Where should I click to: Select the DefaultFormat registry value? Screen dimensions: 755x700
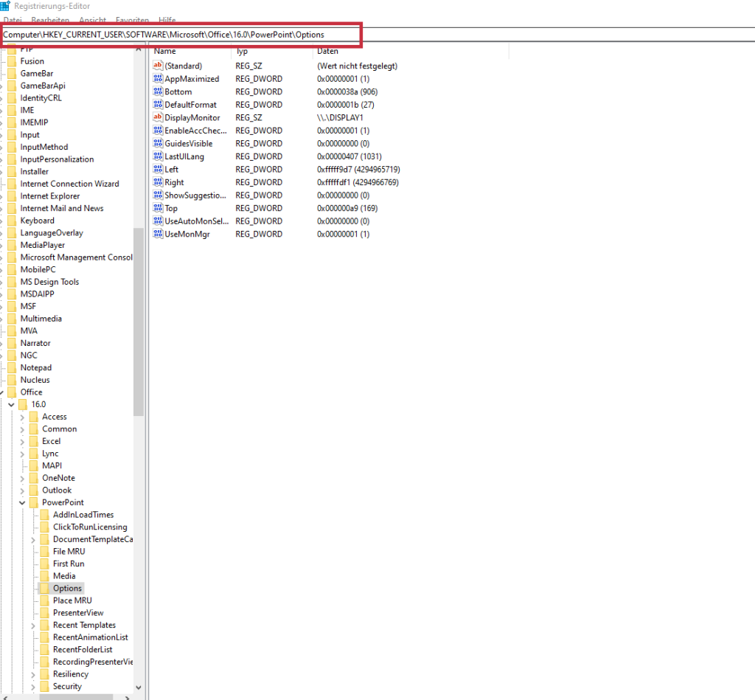click(190, 105)
